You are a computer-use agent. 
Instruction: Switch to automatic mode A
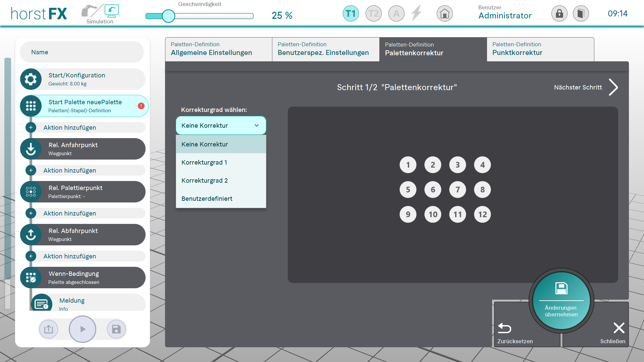[x=396, y=14]
